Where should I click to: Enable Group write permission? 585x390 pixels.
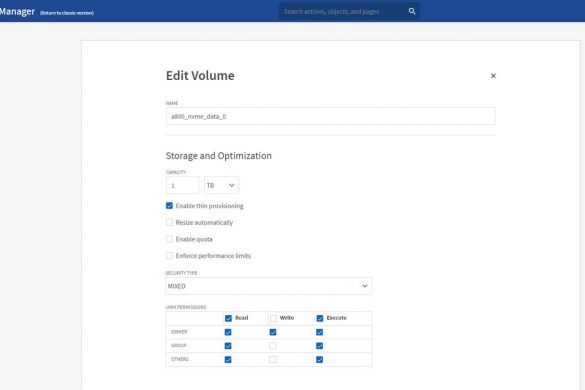click(x=273, y=346)
